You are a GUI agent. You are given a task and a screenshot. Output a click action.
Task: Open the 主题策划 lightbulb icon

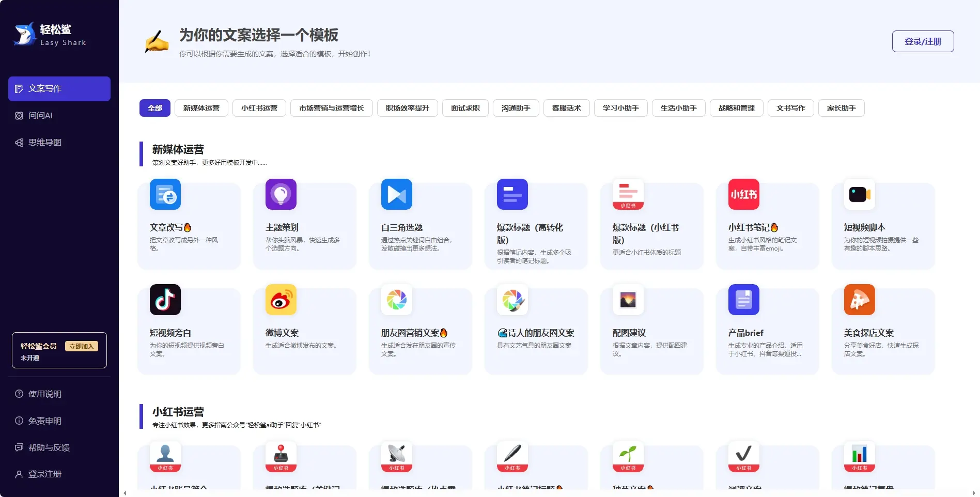click(x=281, y=194)
